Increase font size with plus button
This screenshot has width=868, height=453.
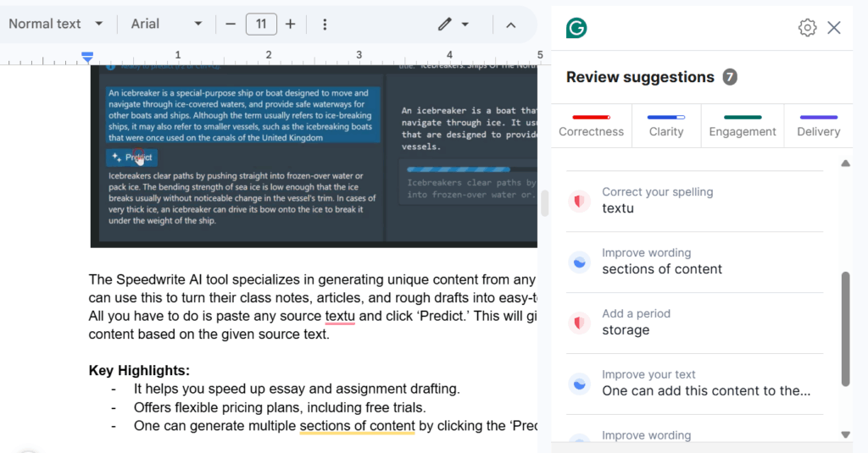pos(290,25)
